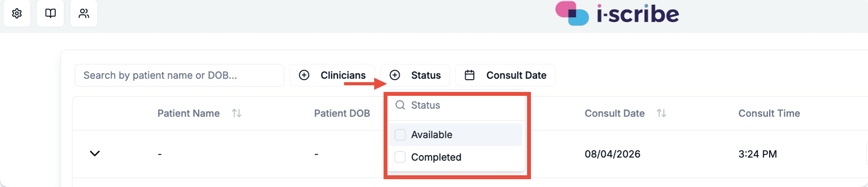Select the Completed option in list
The height and width of the screenshot is (187, 868).
pos(456,157)
